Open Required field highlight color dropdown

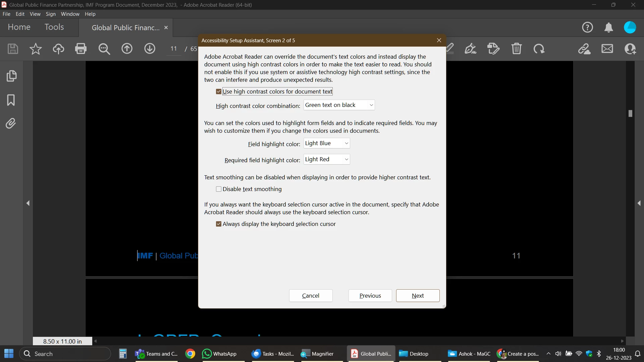pos(326,160)
